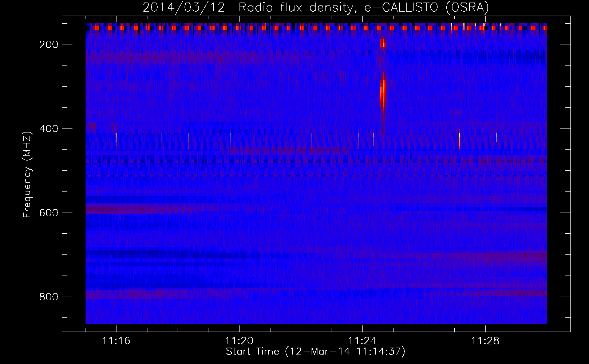Select the 'Frequency (MHZ)' axis label
Viewport: 589px width, 364px height.
(x=27, y=174)
